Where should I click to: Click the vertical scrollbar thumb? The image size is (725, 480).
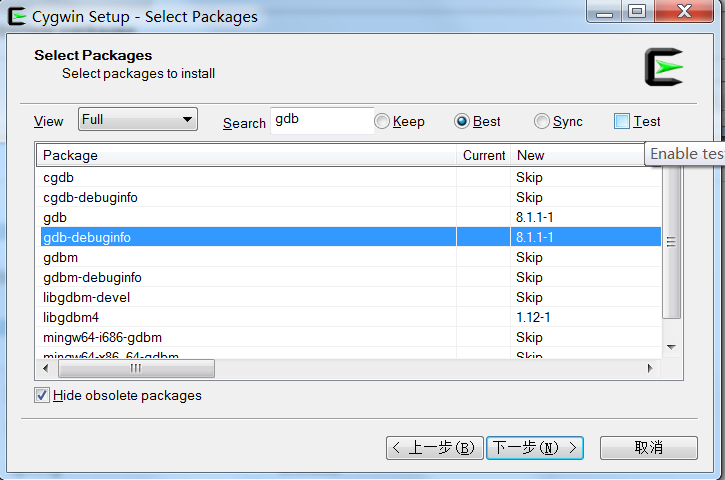click(671, 242)
